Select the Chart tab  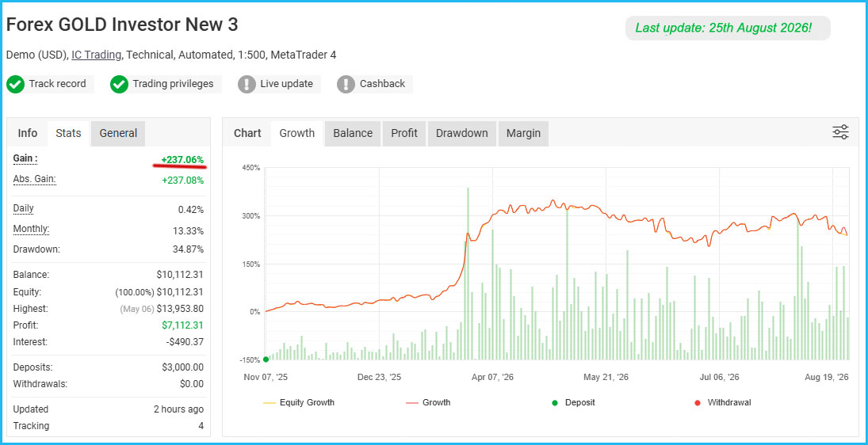(x=247, y=133)
